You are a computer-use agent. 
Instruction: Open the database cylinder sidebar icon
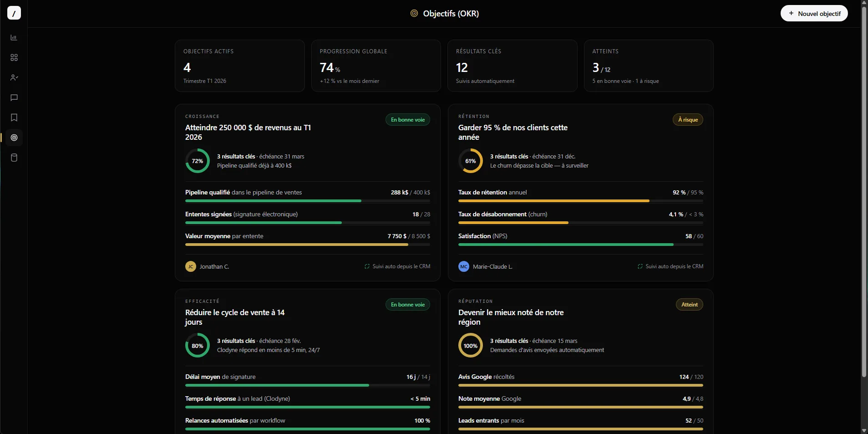click(x=14, y=158)
